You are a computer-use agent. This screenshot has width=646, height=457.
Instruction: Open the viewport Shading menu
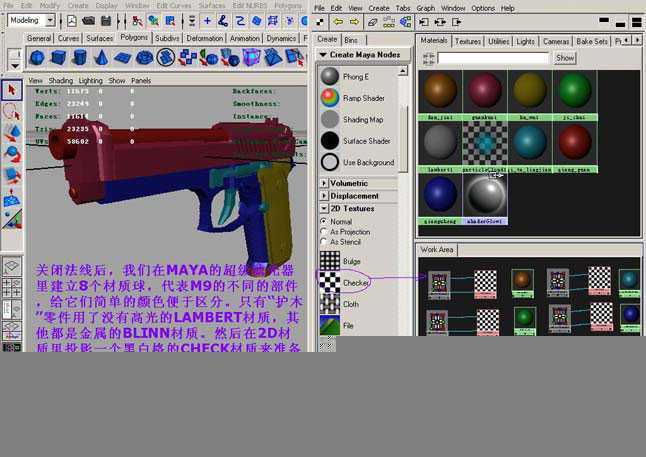(x=61, y=80)
